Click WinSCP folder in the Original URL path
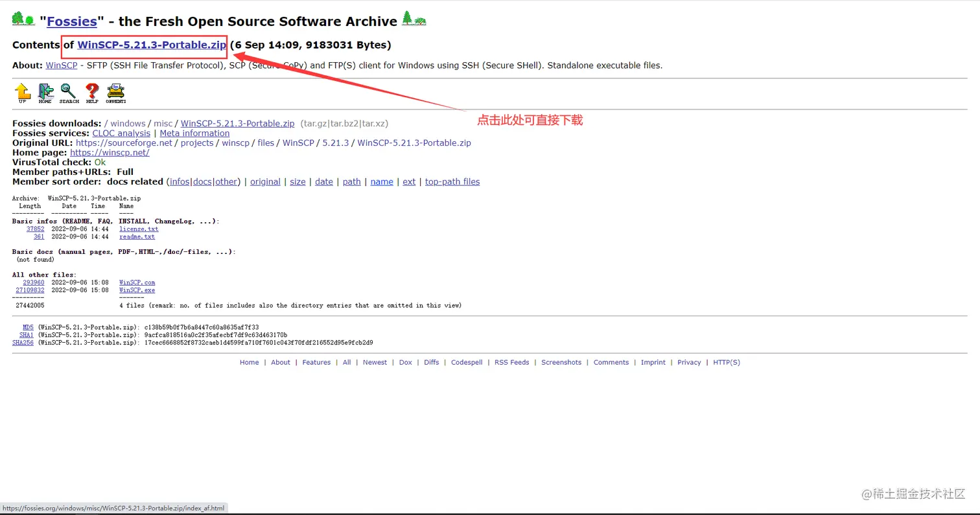 298,143
